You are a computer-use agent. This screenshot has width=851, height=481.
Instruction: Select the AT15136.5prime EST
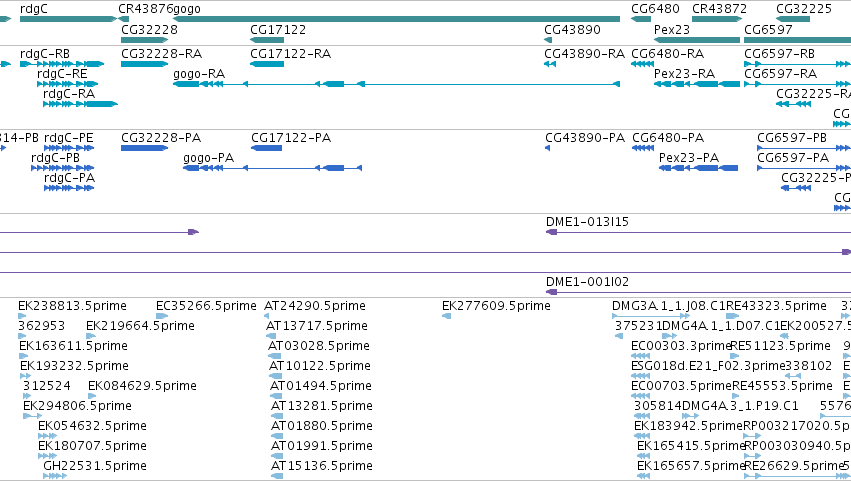pyautogui.click(x=277, y=476)
